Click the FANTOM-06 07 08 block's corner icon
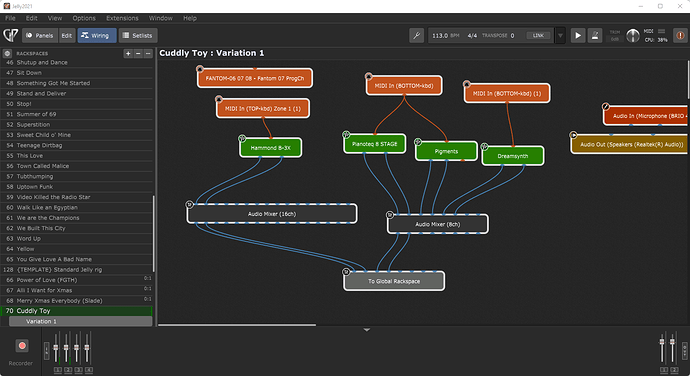The width and height of the screenshot is (690, 376). (x=200, y=69)
